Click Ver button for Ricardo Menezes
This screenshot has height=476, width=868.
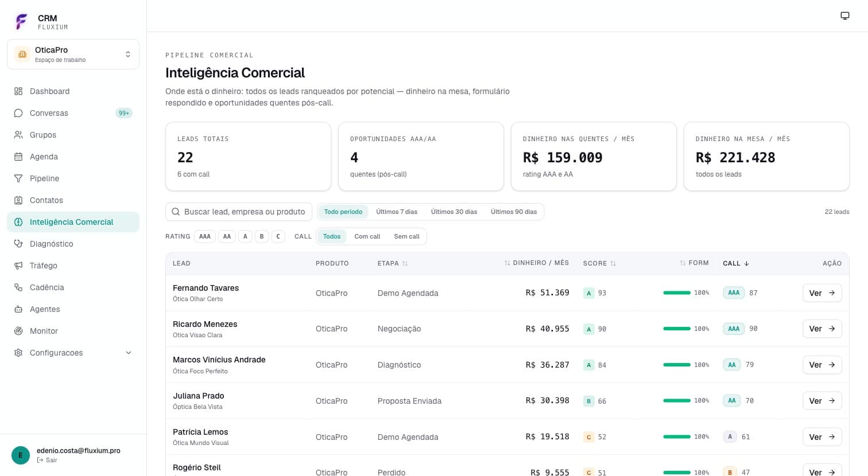(x=822, y=329)
